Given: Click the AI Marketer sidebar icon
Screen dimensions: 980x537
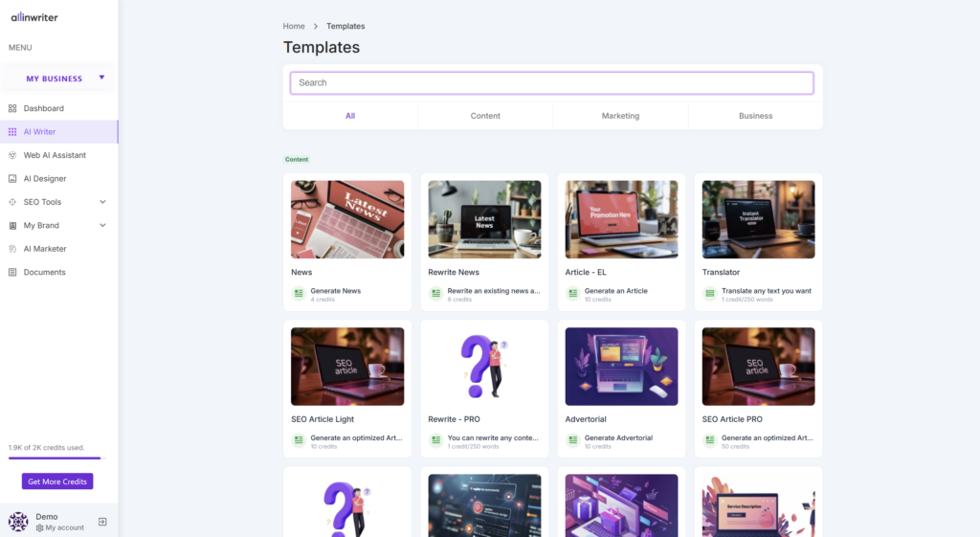Looking at the screenshot, I should tap(12, 249).
